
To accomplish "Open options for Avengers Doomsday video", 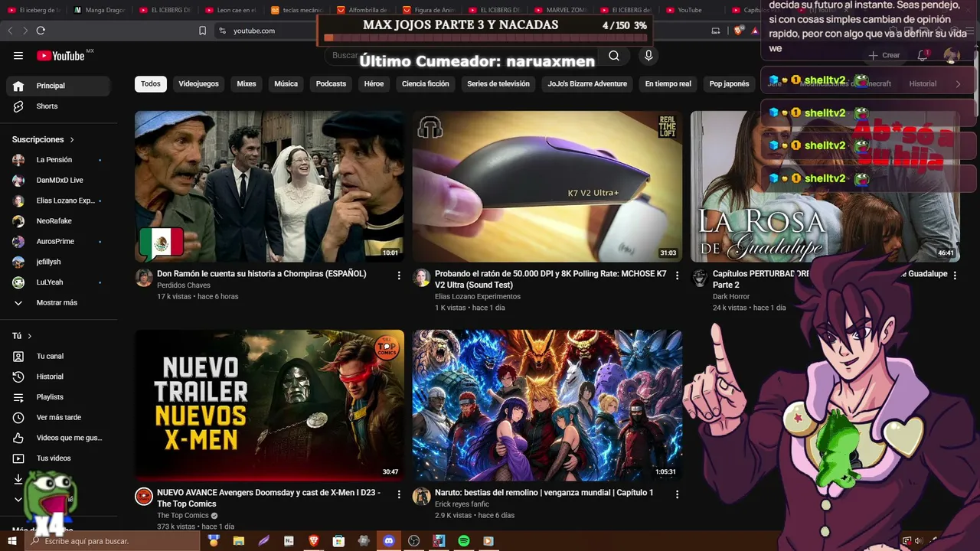I will coord(399,494).
